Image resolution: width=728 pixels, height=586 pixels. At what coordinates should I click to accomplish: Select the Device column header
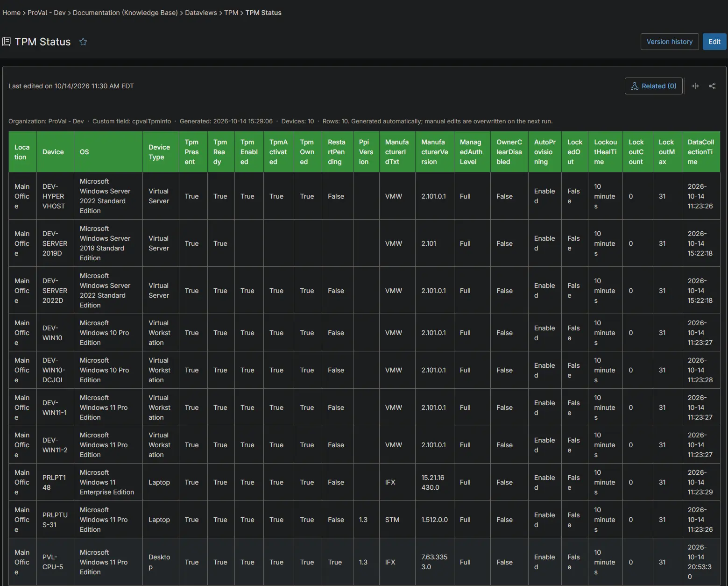click(55, 152)
